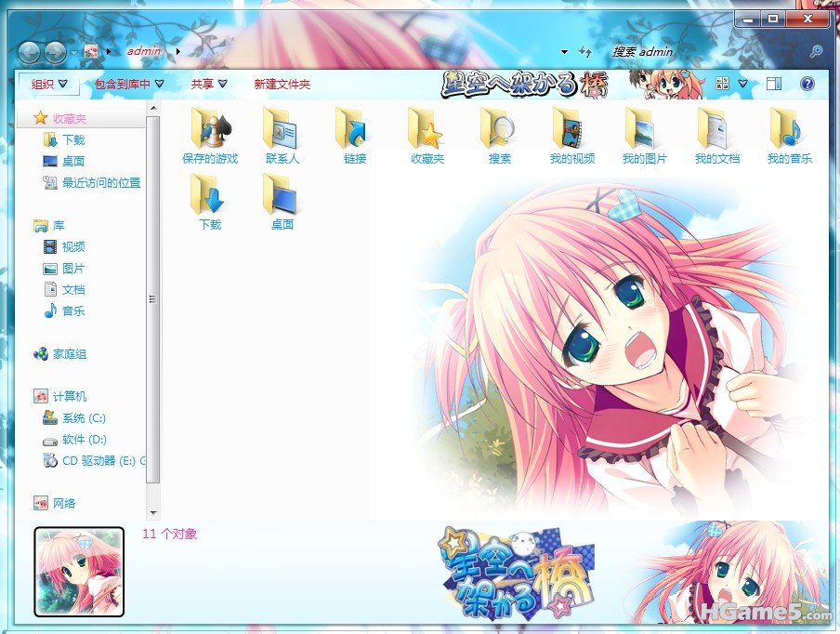The width and height of the screenshot is (840, 634).
Task: Click navigation pane scrollbar down arrow
Action: click(x=153, y=513)
